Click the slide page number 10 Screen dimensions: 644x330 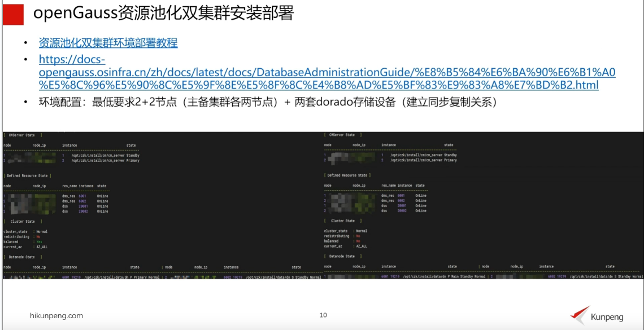pyautogui.click(x=323, y=315)
